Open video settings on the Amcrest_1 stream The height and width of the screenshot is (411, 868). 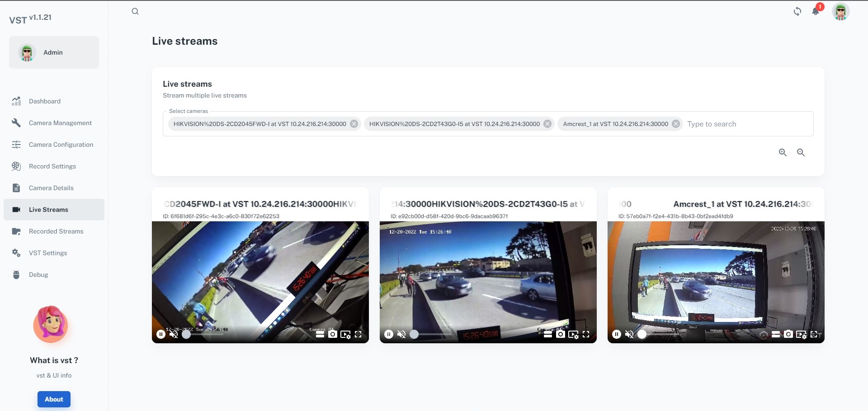pyautogui.click(x=801, y=334)
